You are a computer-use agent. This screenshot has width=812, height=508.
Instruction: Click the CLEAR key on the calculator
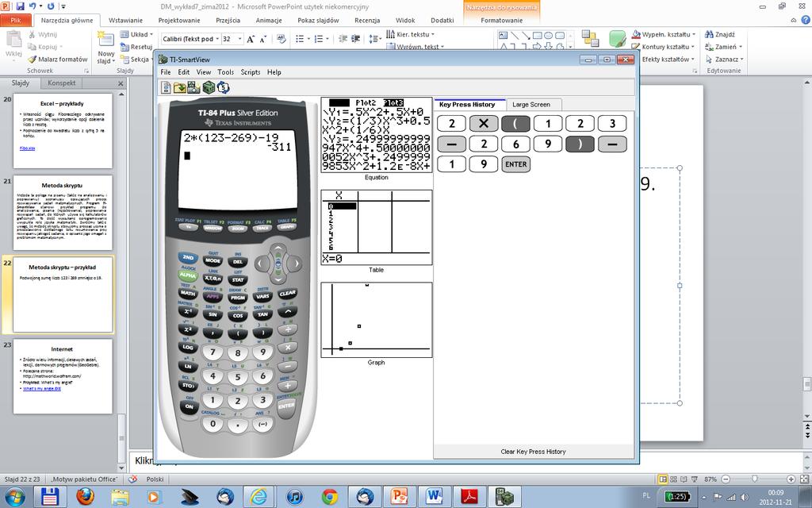click(x=287, y=293)
